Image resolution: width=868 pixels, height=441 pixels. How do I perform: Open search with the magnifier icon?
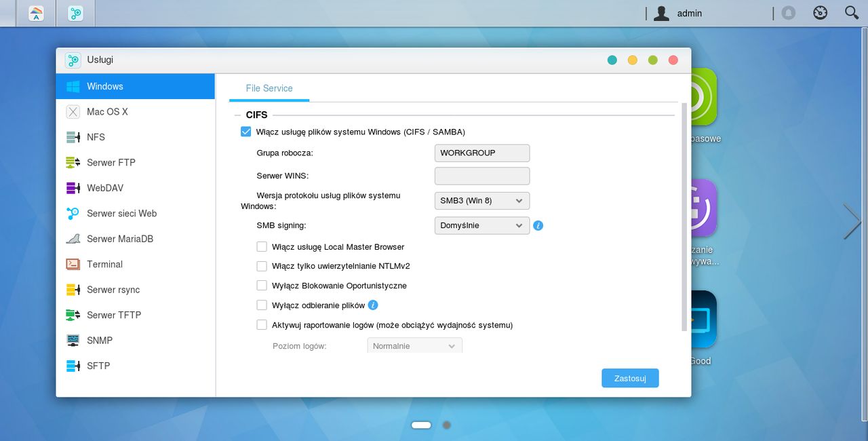[852, 12]
